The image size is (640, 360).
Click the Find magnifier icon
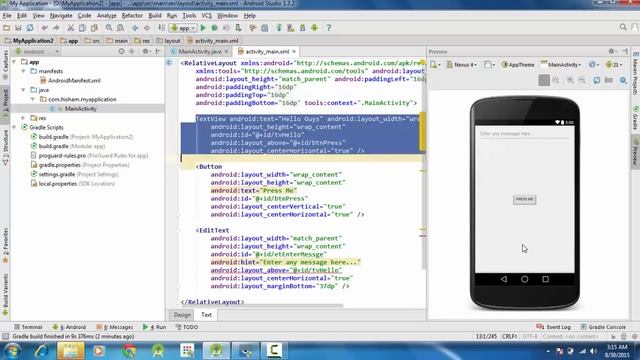109,28
